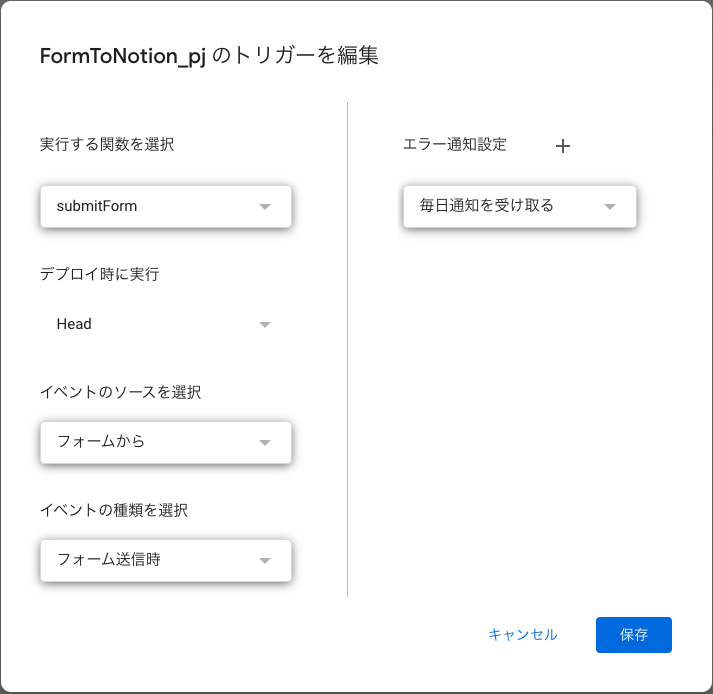Click the イベントのソースを選択 label
713x694 pixels.
click(x=121, y=392)
